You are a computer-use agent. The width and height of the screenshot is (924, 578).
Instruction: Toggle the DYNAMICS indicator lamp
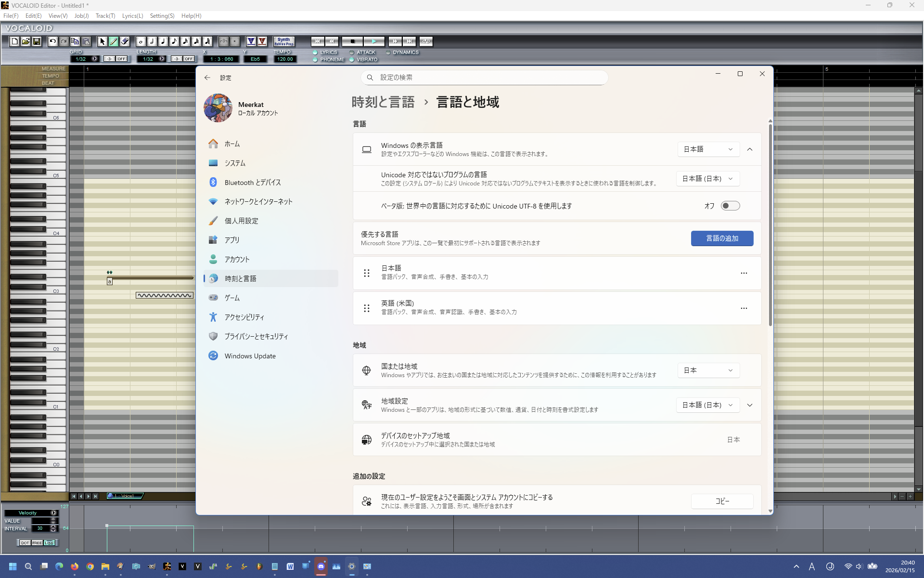388,53
